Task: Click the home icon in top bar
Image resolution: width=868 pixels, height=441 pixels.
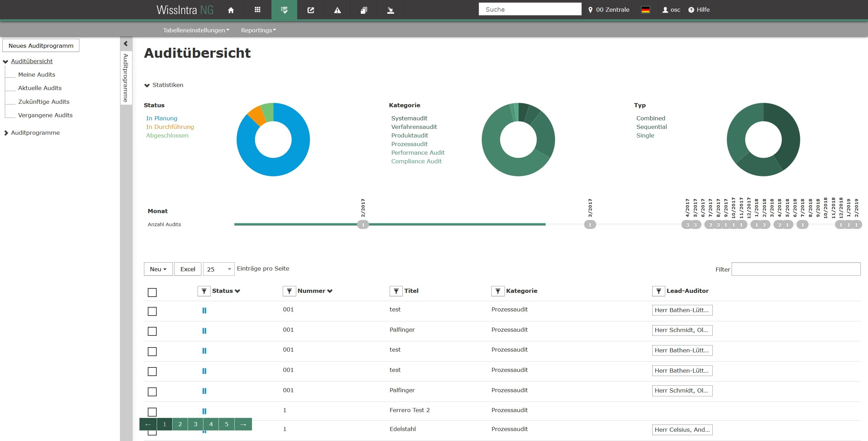Action: point(231,10)
